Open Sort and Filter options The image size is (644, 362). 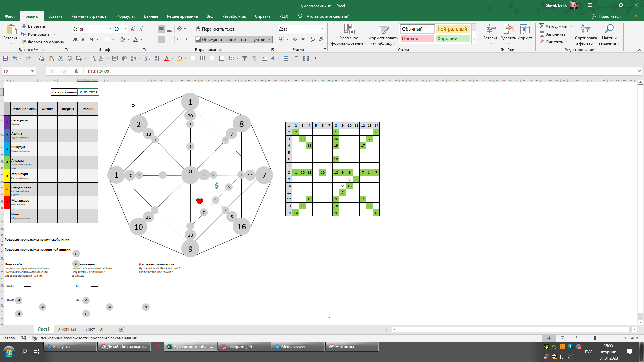[x=586, y=35]
